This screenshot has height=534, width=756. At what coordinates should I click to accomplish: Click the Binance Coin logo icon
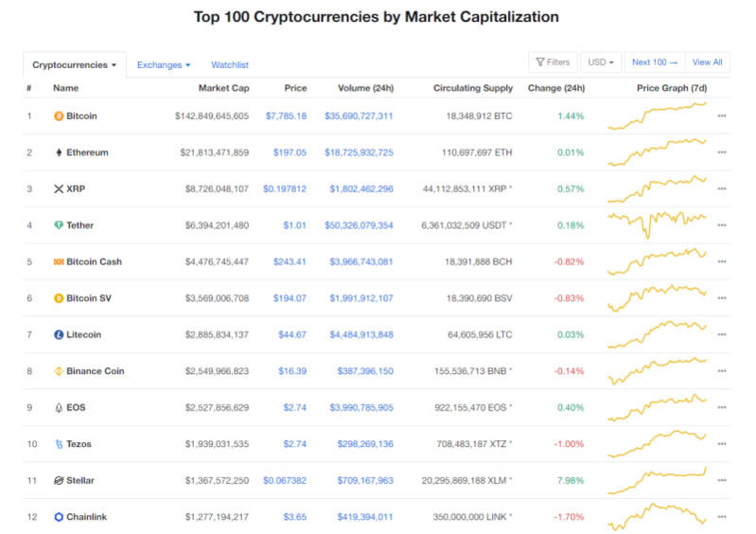point(59,371)
